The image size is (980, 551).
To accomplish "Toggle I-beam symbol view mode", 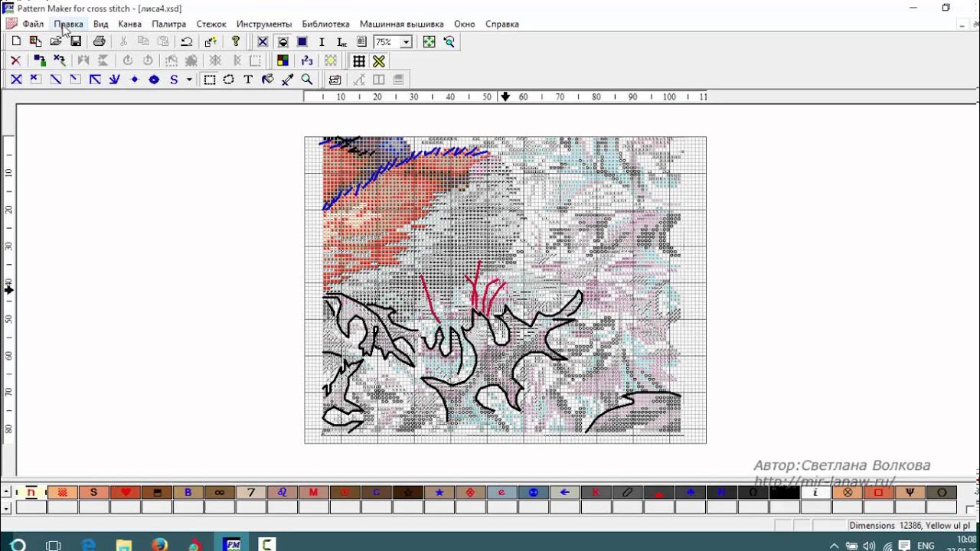I will (322, 42).
